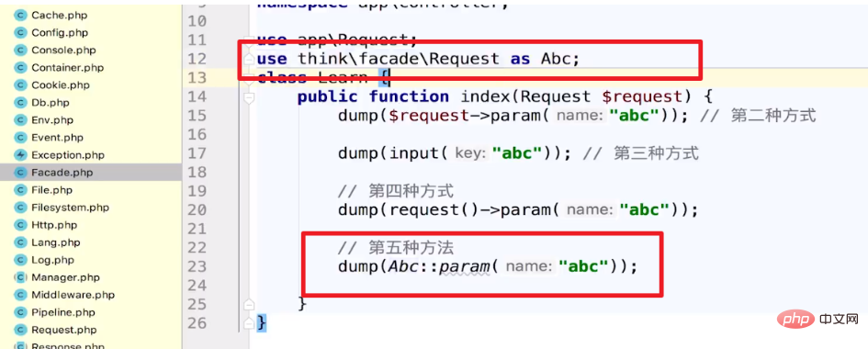Click think\facade\Request namespace on line 12

[x=400, y=59]
